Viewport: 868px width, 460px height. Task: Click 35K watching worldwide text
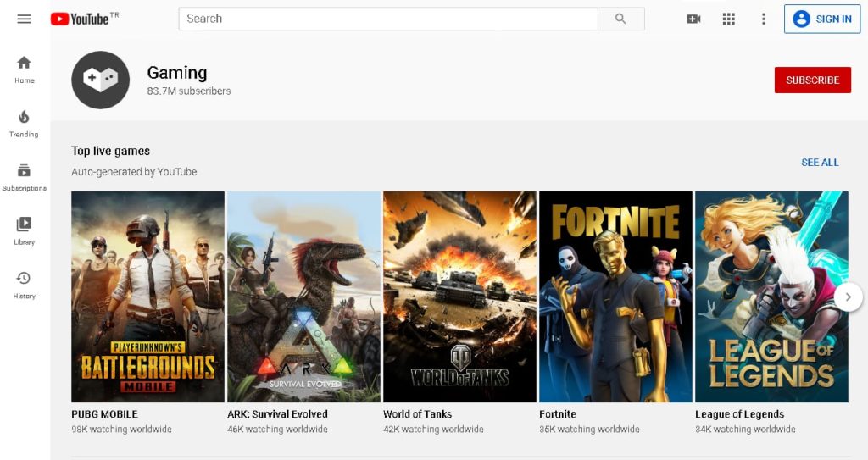tap(590, 429)
